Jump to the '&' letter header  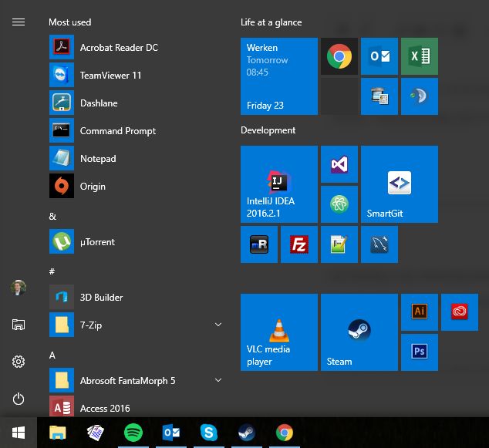coord(52,216)
